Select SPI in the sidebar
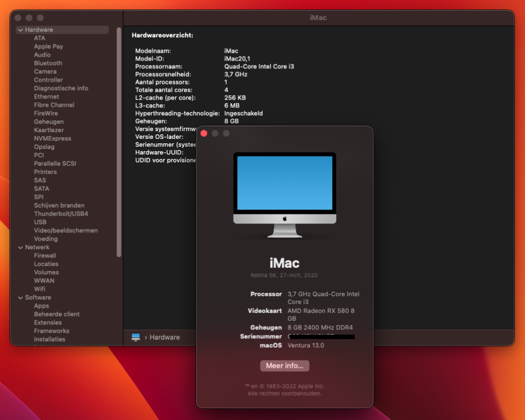Viewport: 525px width, 420px height. point(39,197)
